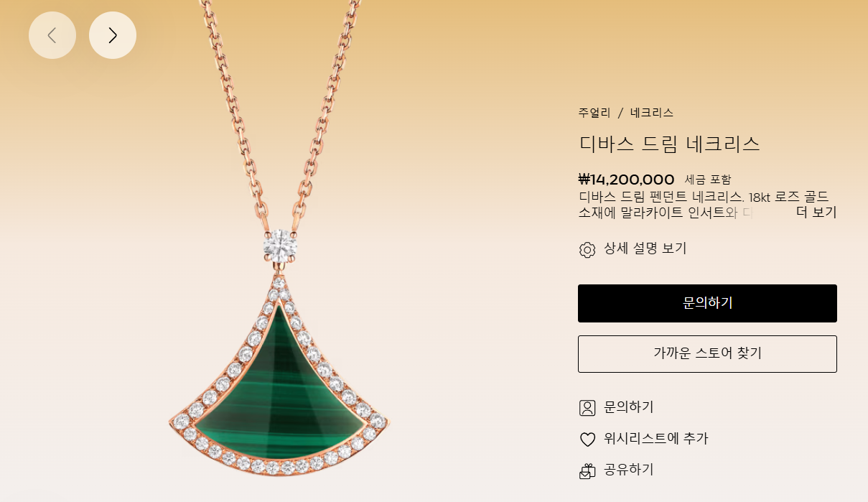Go to the next product image arrow

(113, 35)
